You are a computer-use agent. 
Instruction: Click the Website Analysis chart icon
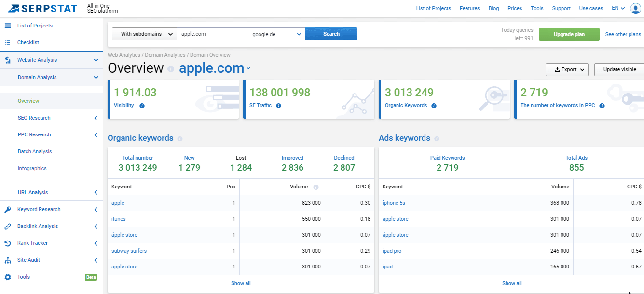click(8, 60)
